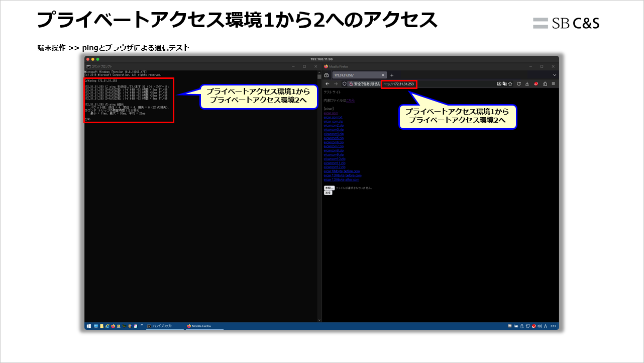The height and width of the screenshot is (363, 644).
Task: Bookmark this page using the star icon
Action: coord(510,83)
